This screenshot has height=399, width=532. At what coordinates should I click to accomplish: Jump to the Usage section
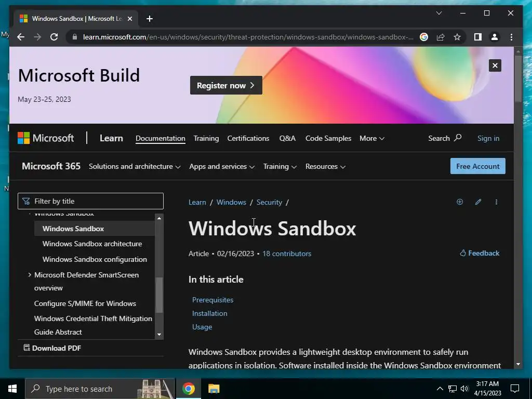(x=202, y=327)
